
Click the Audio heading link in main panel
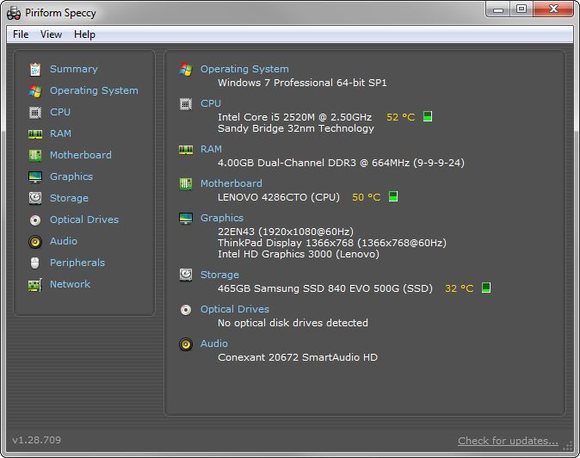(x=214, y=344)
